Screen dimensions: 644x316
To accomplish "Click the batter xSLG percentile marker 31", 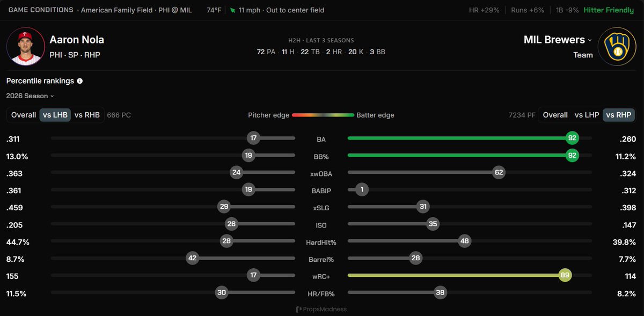I will coord(423,207).
